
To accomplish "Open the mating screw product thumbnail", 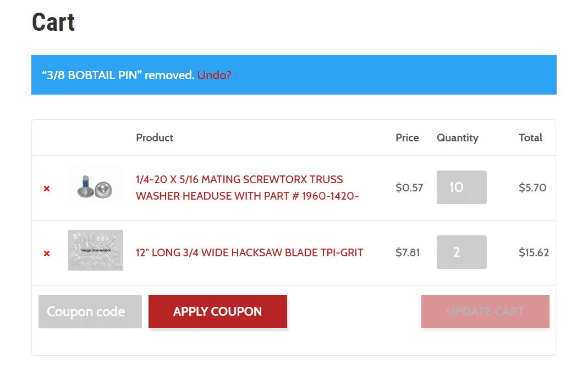I will [x=96, y=186].
